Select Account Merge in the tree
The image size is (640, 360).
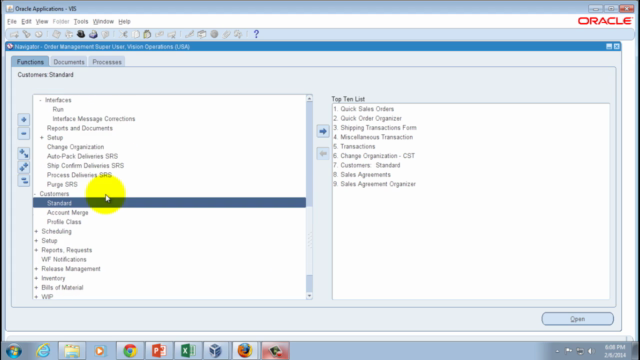tap(68, 213)
